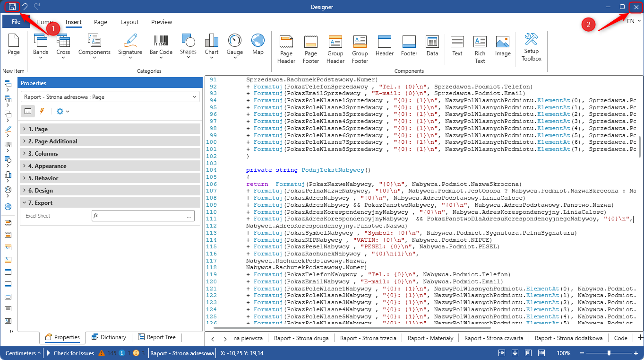644x360 pixels.
Task: Adjust the zoom slider in status bar
Action: 609,353
